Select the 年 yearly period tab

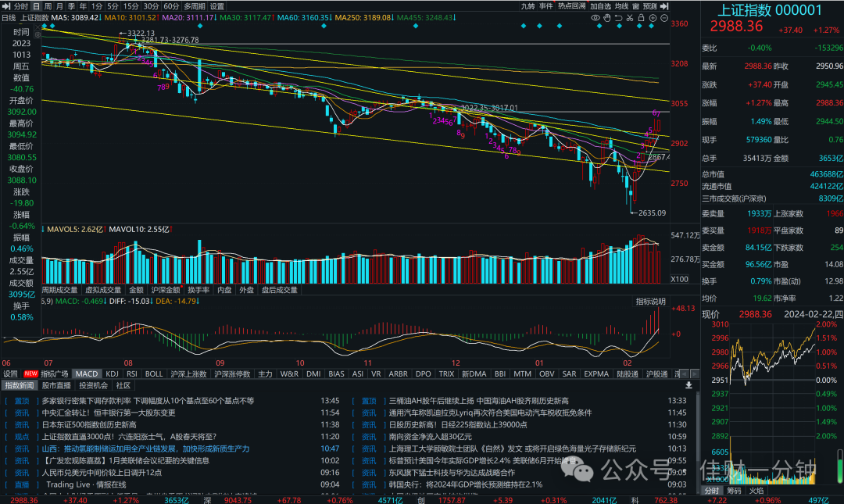[x=84, y=6]
